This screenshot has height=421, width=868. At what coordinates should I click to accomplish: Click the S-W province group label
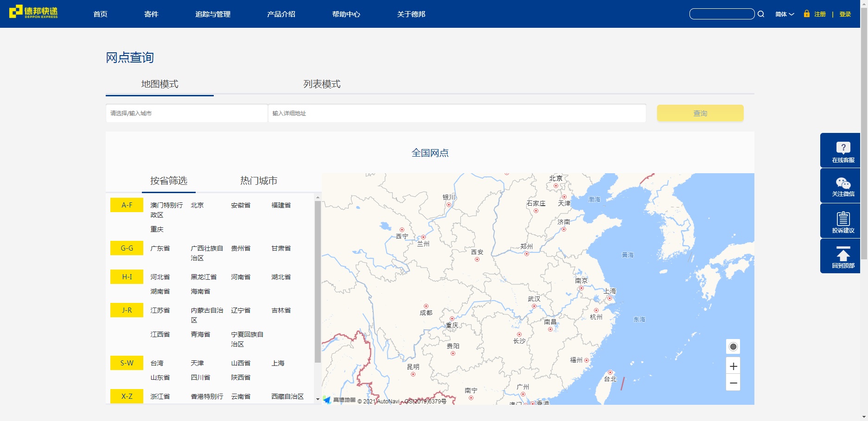tap(127, 363)
